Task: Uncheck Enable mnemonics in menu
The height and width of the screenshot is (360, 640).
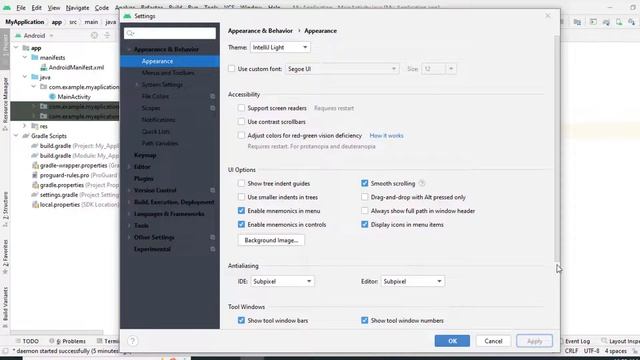Action: click(x=241, y=211)
